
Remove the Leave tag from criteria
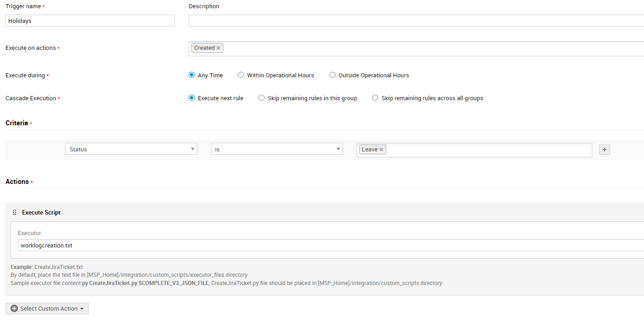coord(381,150)
